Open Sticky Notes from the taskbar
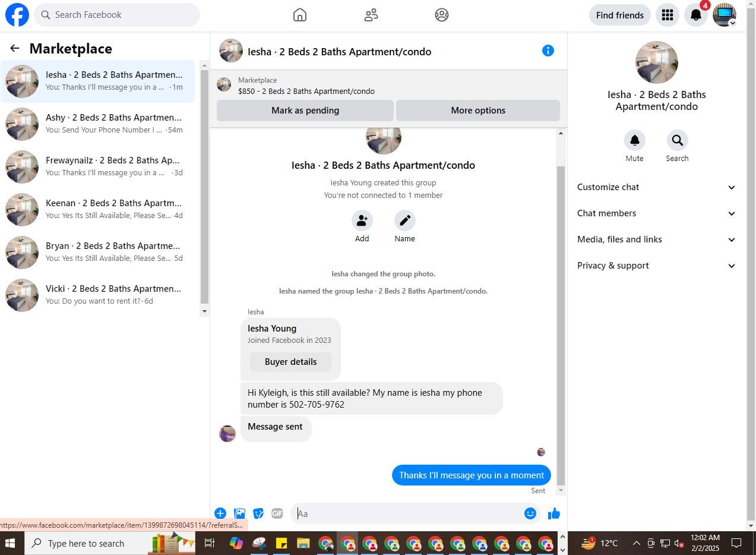The width and height of the screenshot is (756, 555). (281, 543)
